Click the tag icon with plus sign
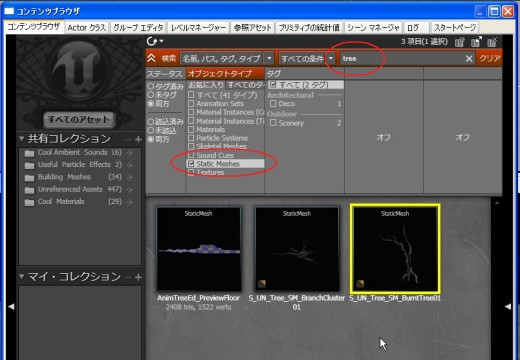This screenshot has width=520, height=360. click(x=460, y=42)
